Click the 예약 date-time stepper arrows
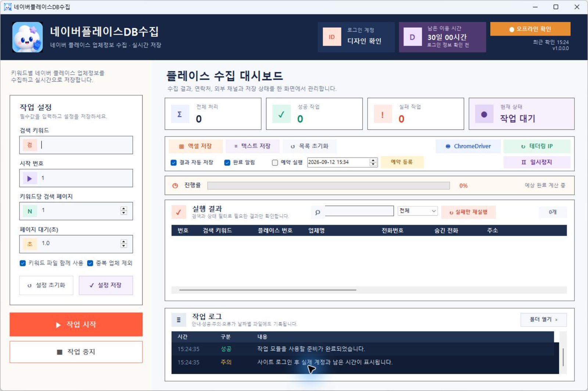 373,162
